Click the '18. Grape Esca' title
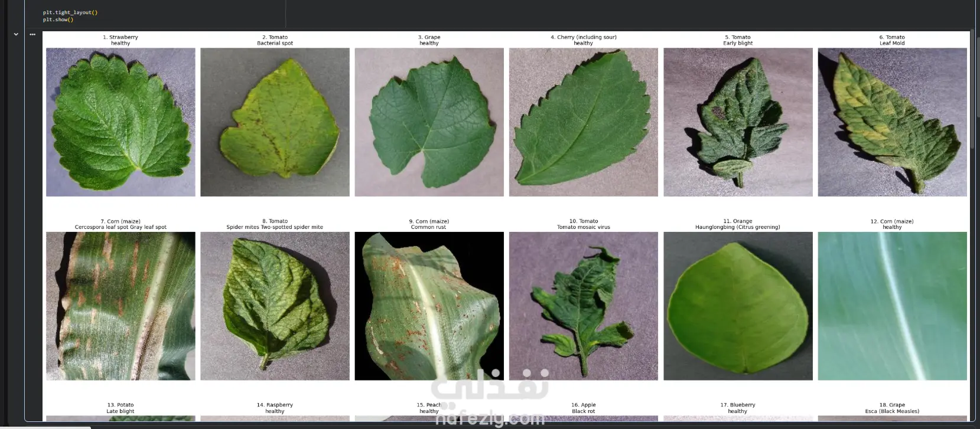The height and width of the screenshot is (429, 980). click(892, 408)
